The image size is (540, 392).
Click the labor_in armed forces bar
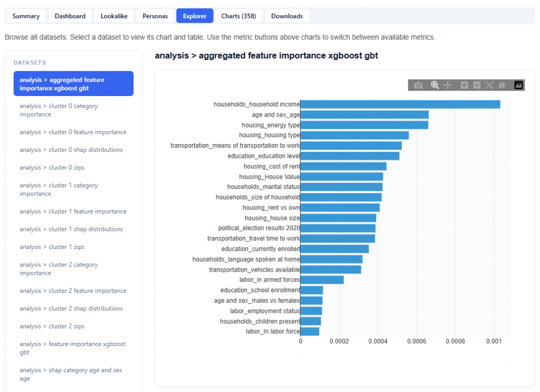click(322, 280)
